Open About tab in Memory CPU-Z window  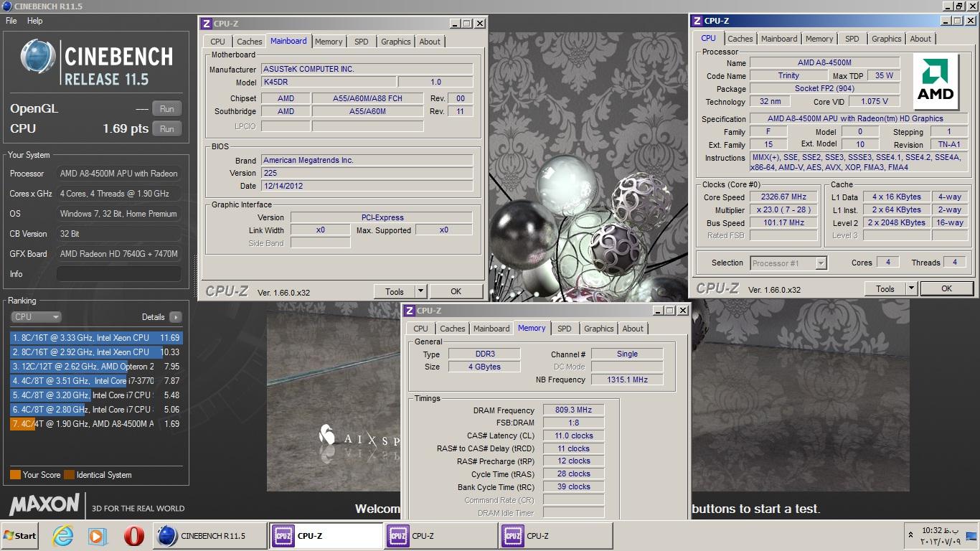pyautogui.click(x=633, y=329)
